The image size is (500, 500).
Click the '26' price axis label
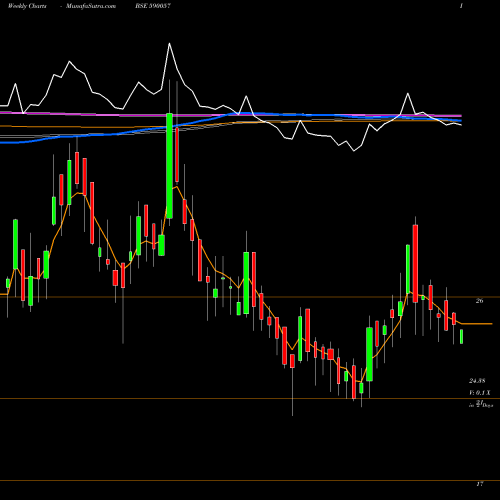[479, 301]
